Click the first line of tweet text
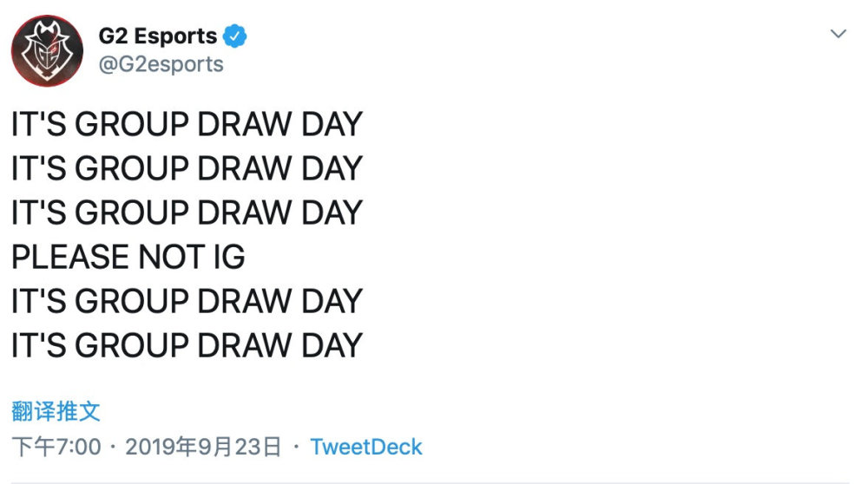Screen dimensions: 868x484 click(187, 125)
